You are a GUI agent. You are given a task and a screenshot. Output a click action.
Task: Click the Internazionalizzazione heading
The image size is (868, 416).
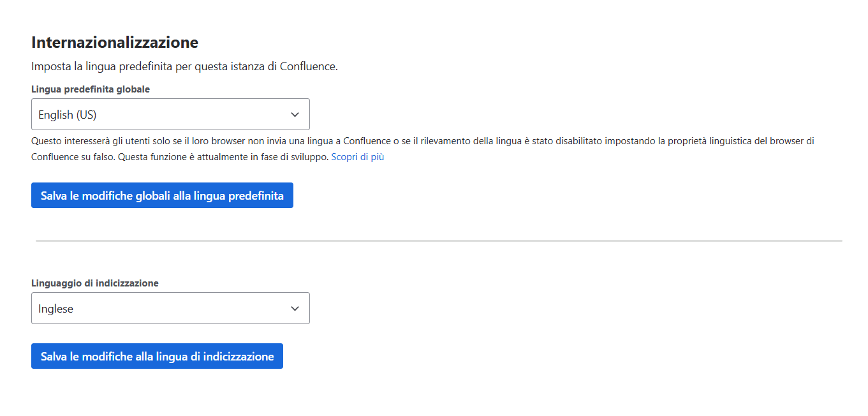[x=115, y=43]
